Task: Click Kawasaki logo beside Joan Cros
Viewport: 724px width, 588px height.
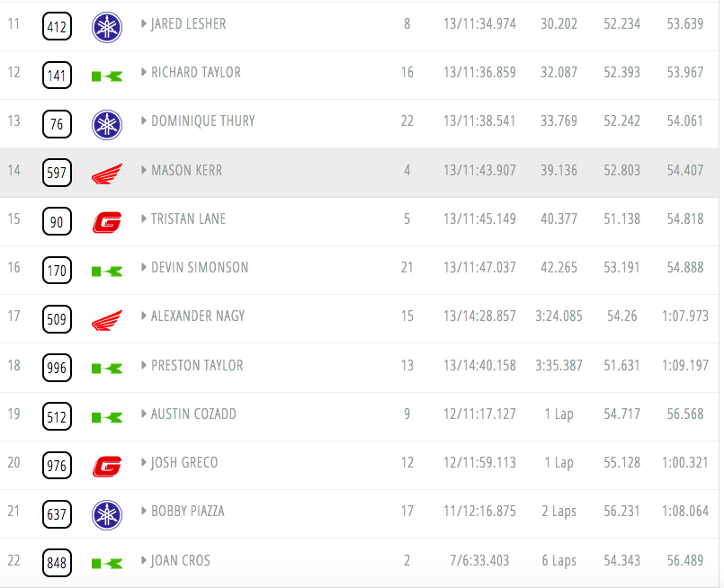Action: [x=107, y=564]
